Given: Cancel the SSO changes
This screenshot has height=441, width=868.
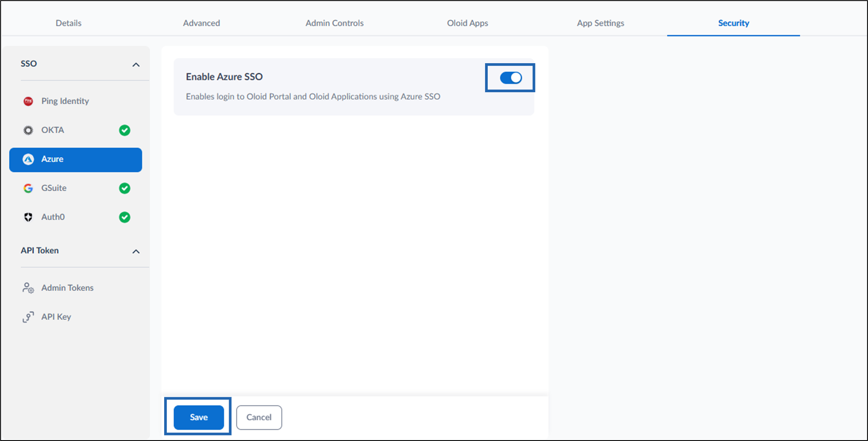Looking at the screenshot, I should point(259,417).
